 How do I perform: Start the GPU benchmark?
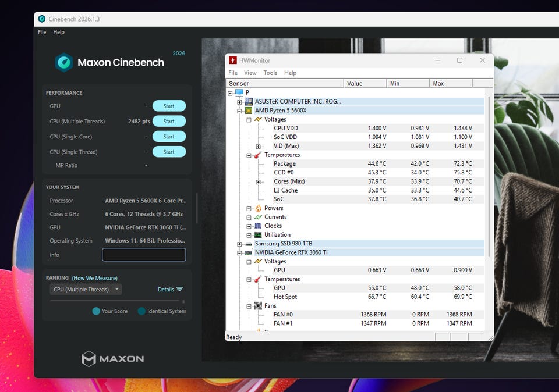point(169,106)
